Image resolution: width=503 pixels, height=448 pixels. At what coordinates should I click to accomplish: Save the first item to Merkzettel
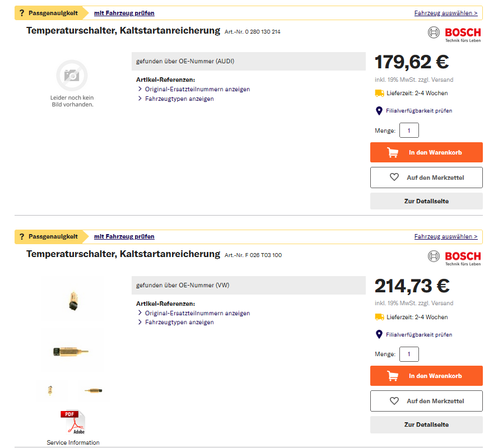[x=426, y=178]
